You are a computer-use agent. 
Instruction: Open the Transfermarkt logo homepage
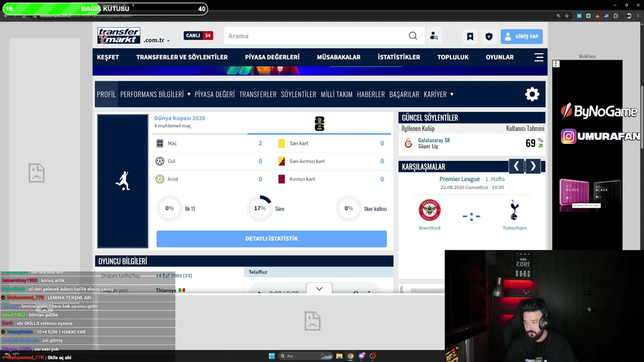tap(119, 36)
